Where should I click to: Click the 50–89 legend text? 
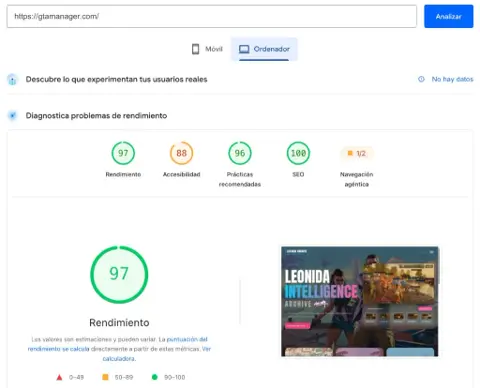124,377
